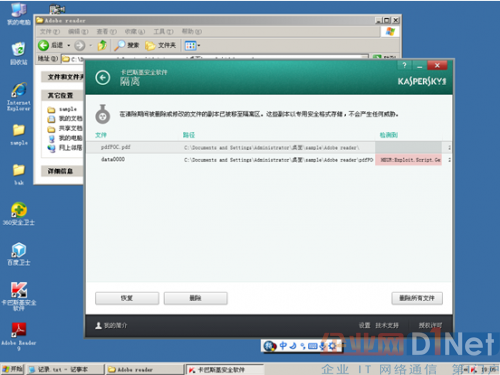Toggle the Folders button in Explorer toolbar
The width and height of the screenshot is (500, 375).
click(160, 45)
